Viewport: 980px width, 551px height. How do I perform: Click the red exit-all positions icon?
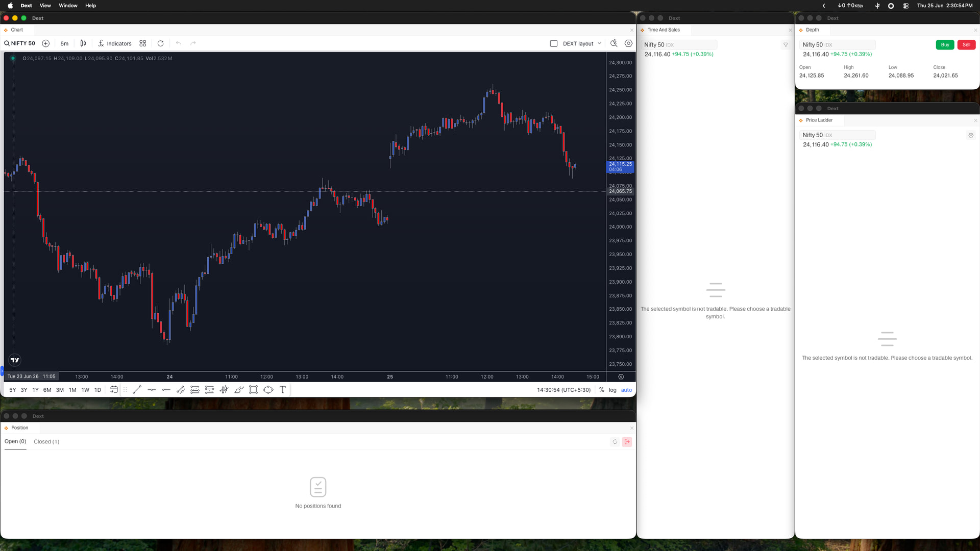point(627,442)
